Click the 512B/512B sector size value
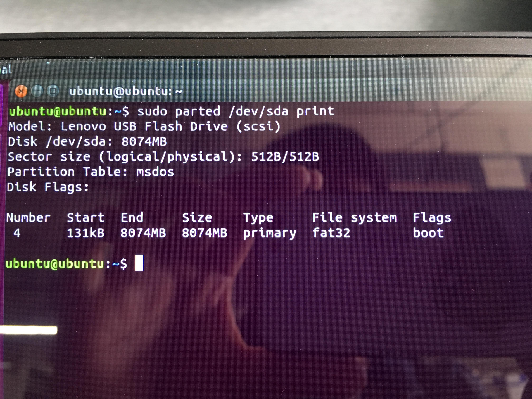532x399 pixels. 285,157
